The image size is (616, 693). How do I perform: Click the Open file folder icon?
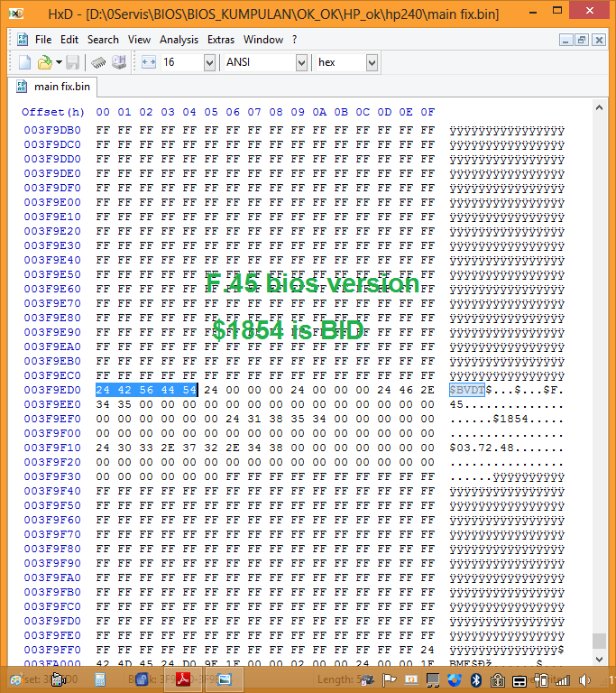(x=44, y=62)
